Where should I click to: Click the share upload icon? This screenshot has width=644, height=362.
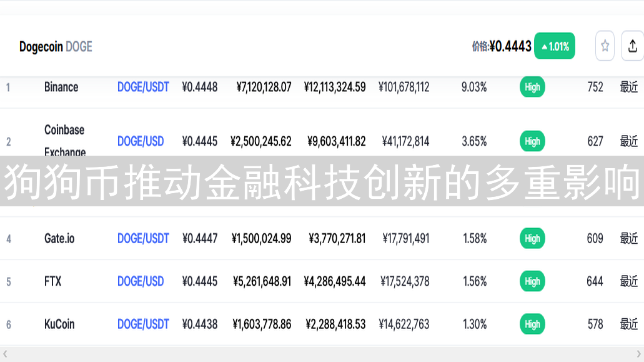click(633, 46)
